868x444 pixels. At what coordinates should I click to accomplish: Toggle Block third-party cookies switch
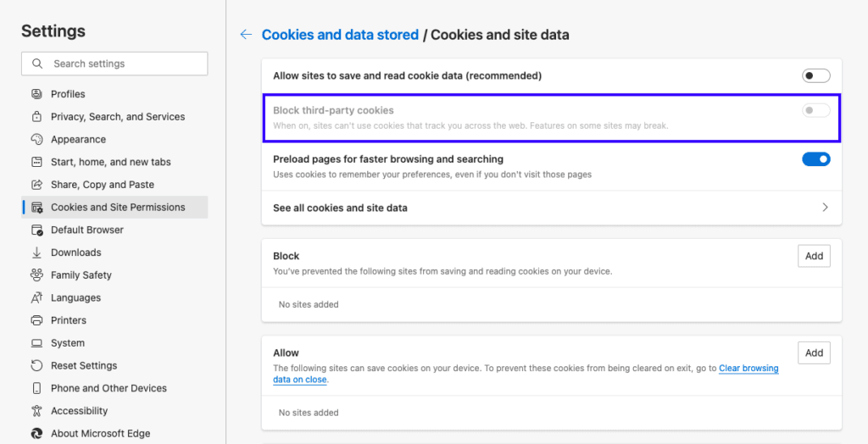coord(816,111)
